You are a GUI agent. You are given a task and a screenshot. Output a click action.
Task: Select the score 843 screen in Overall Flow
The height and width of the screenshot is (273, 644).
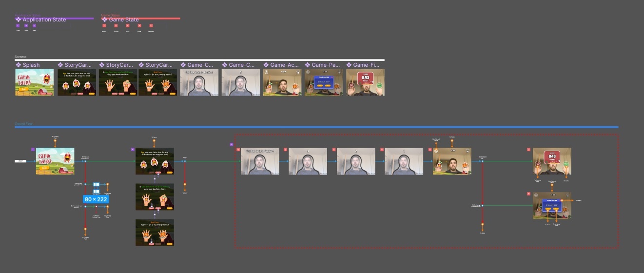pos(552,161)
